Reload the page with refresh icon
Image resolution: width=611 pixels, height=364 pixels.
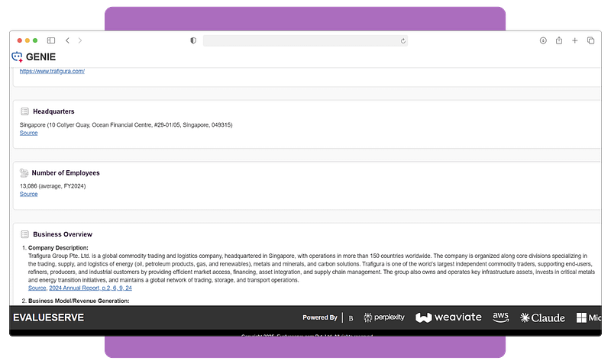point(402,40)
